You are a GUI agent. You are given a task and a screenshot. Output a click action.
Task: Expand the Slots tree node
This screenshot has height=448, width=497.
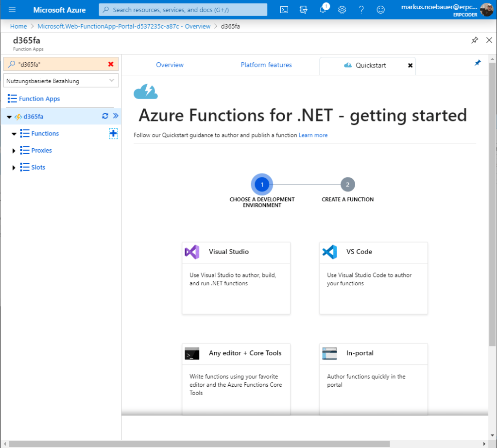pyautogui.click(x=15, y=167)
